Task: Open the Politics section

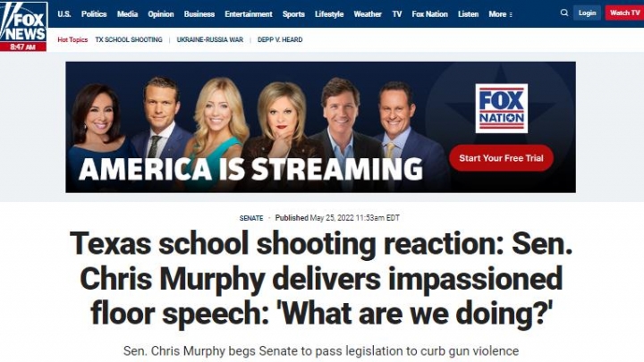Action: click(x=94, y=14)
